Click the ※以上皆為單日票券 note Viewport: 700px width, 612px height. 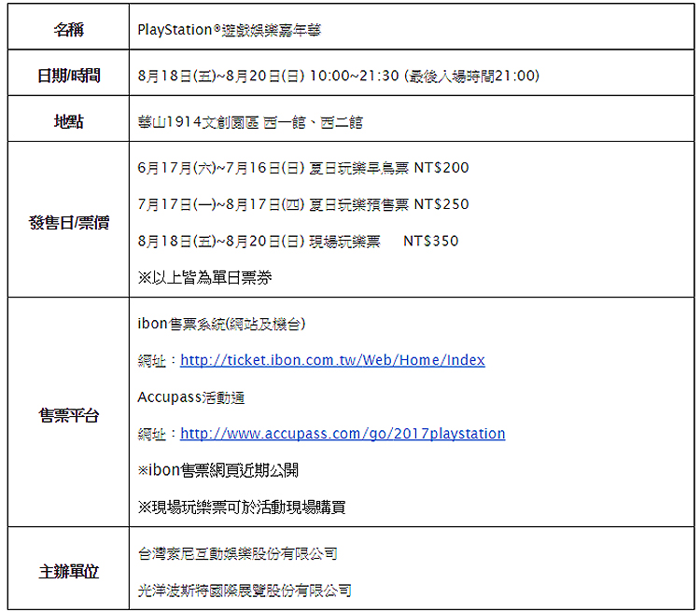pos(204,278)
